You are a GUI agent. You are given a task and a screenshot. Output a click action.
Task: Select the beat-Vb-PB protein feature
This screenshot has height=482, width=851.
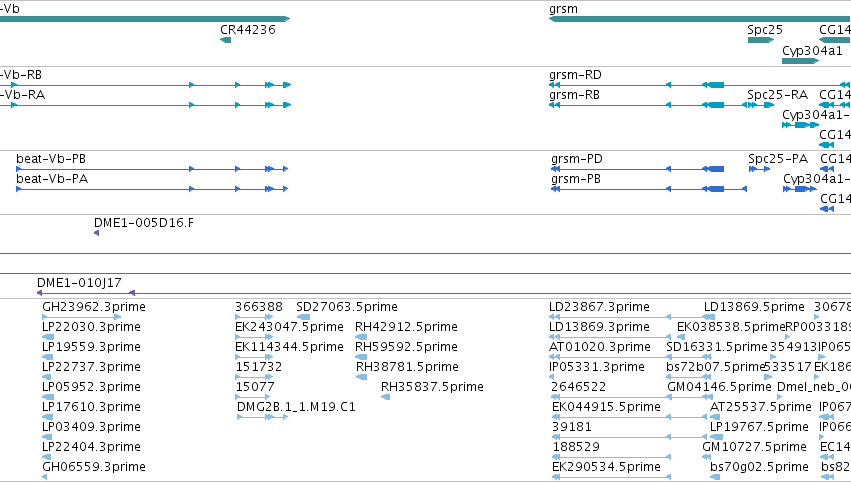click(x=152, y=169)
